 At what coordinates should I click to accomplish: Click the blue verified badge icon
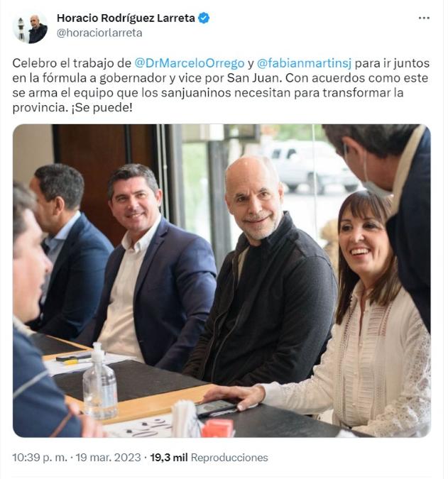[x=204, y=18]
